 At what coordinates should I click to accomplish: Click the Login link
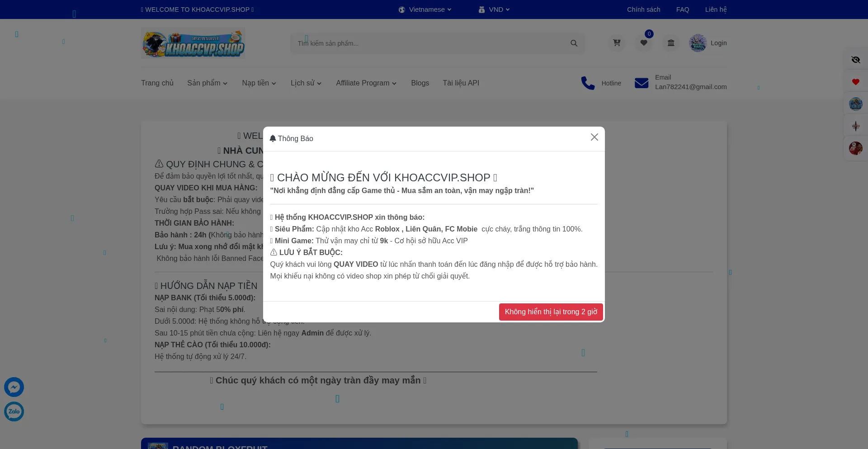tap(718, 43)
